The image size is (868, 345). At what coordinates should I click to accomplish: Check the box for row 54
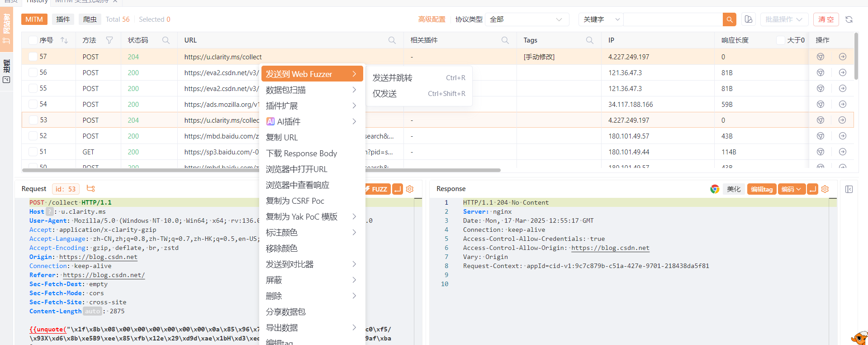(33, 104)
